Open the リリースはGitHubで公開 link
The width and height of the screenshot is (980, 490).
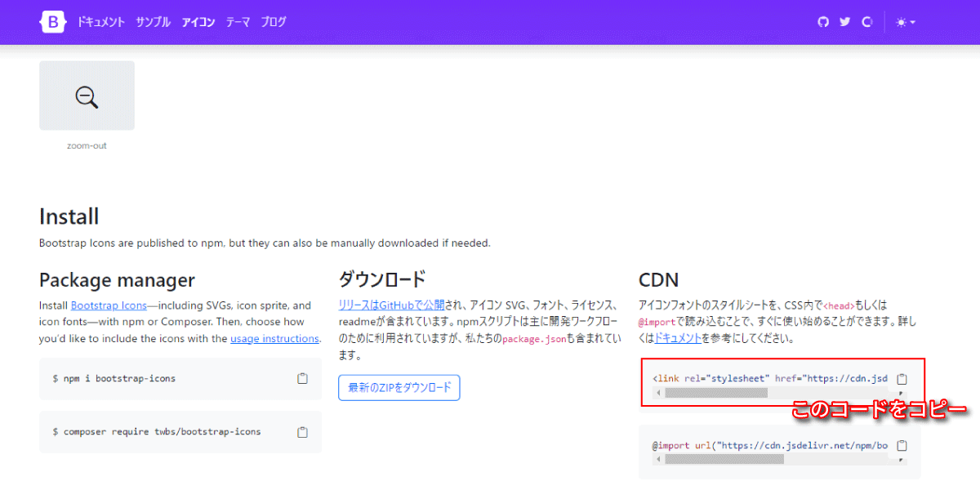coord(392,305)
